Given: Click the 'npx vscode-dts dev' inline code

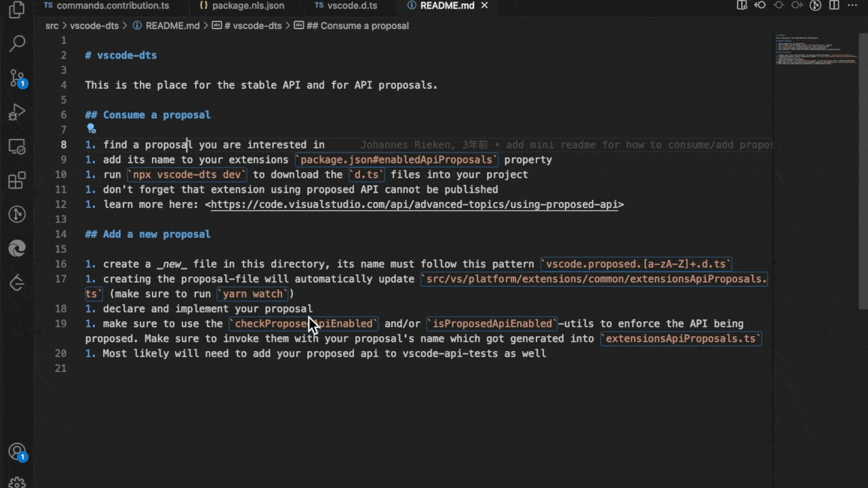Looking at the screenshot, I should click(x=186, y=174).
